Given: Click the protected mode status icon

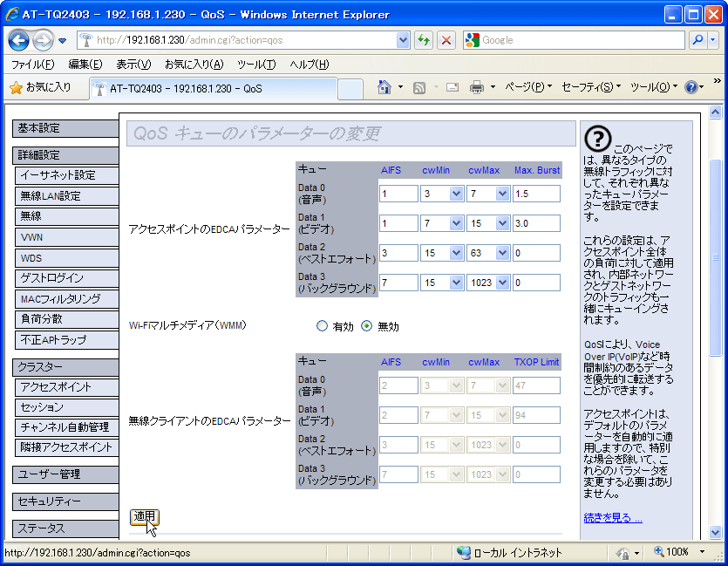Looking at the screenshot, I should (x=623, y=553).
